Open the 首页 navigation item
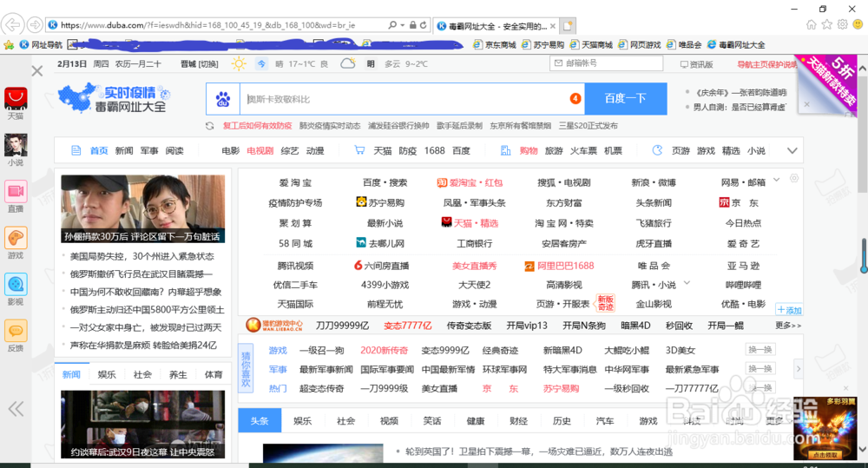The width and height of the screenshot is (868, 468). coord(99,151)
